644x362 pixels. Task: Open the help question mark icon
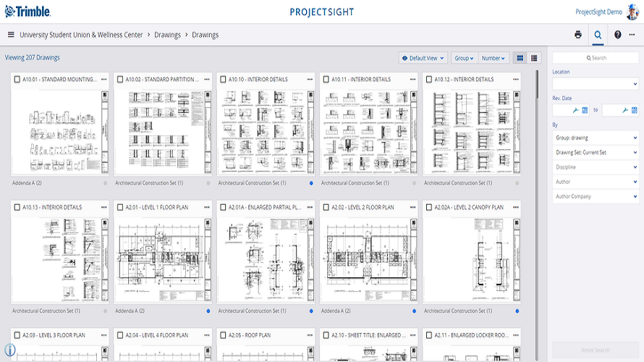click(618, 35)
